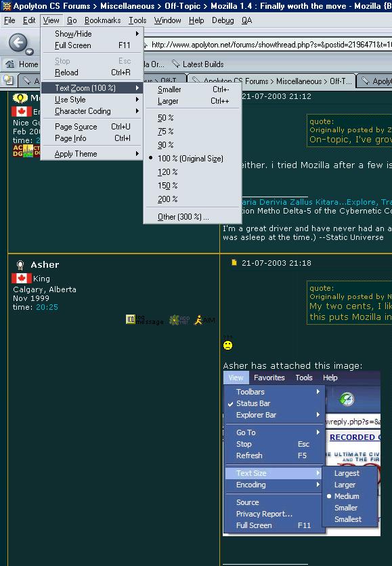Click the 'Calgary, Alberta' location text
Screen dimensions: 392x566
coord(45,289)
